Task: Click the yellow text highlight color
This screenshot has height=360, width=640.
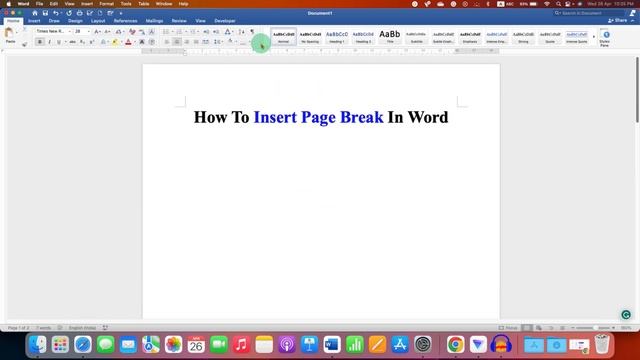Action: tap(115, 42)
